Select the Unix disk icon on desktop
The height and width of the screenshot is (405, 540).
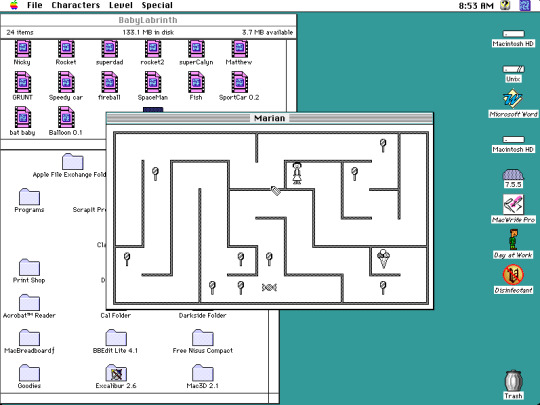(x=513, y=69)
